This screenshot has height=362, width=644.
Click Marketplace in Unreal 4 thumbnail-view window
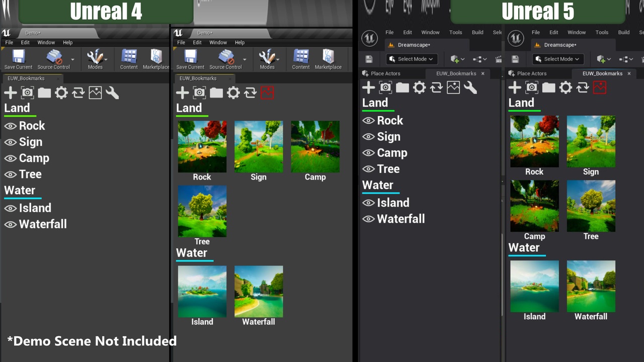click(x=328, y=59)
